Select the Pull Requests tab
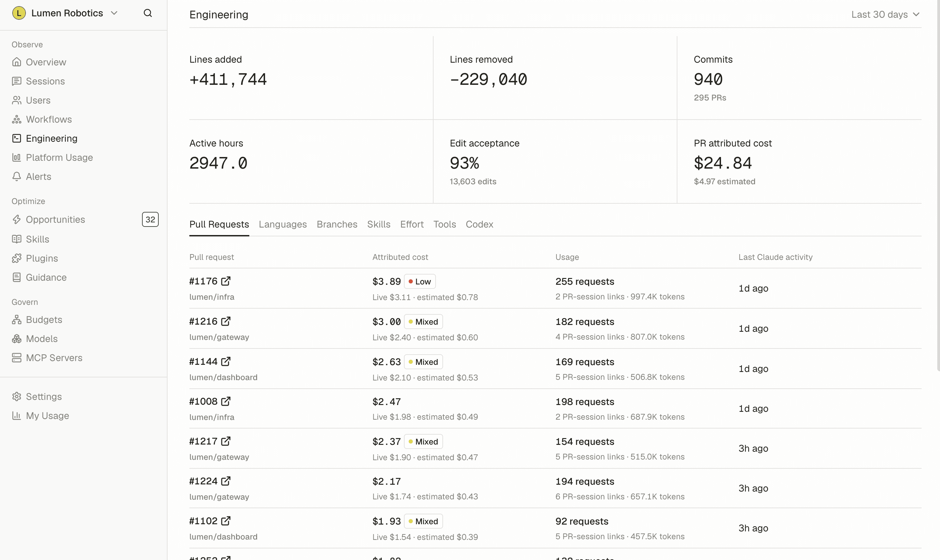The height and width of the screenshot is (560, 940). pos(219,224)
